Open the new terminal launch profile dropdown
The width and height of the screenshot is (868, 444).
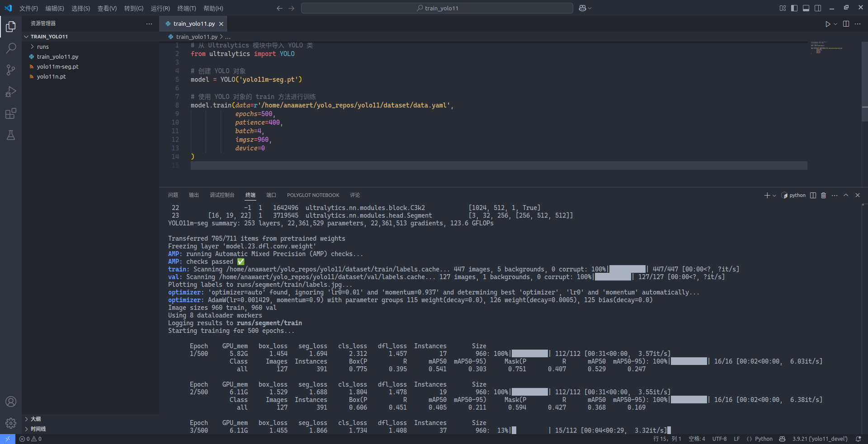[774, 196]
